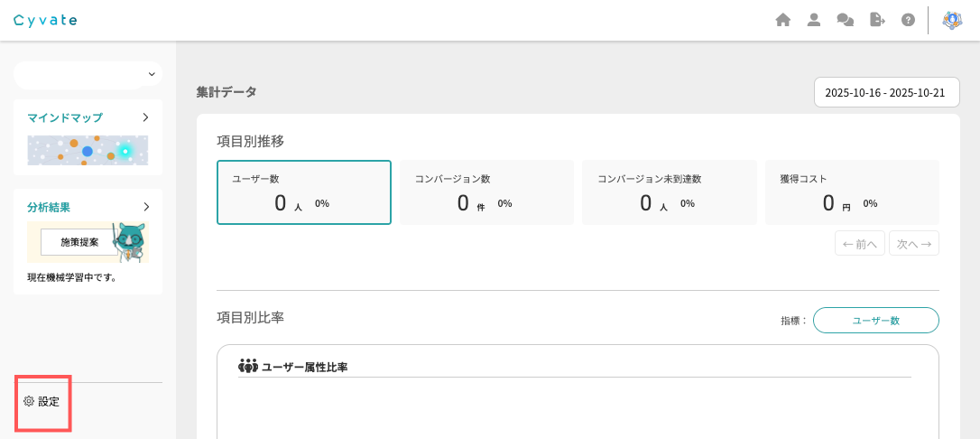Click the 施策提案 button
The image size is (980, 439).
tap(79, 242)
